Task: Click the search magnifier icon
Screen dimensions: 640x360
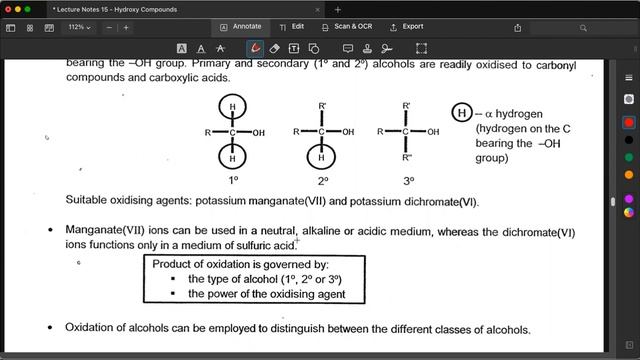Action: pyautogui.click(x=583, y=28)
